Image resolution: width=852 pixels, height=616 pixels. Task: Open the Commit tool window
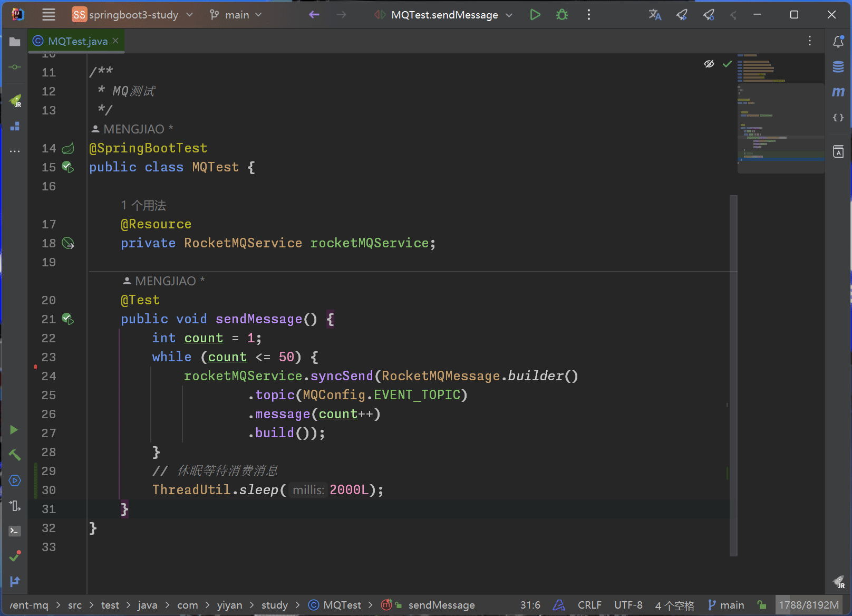pyautogui.click(x=15, y=67)
